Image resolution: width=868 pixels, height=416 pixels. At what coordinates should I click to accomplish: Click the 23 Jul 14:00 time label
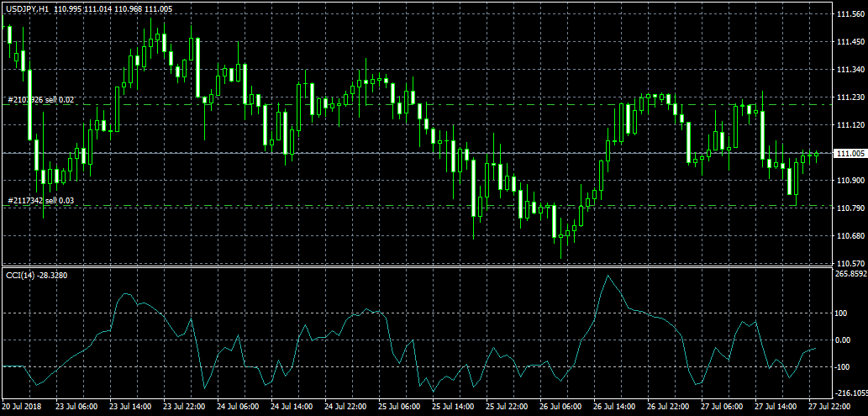[x=131, y=406]
